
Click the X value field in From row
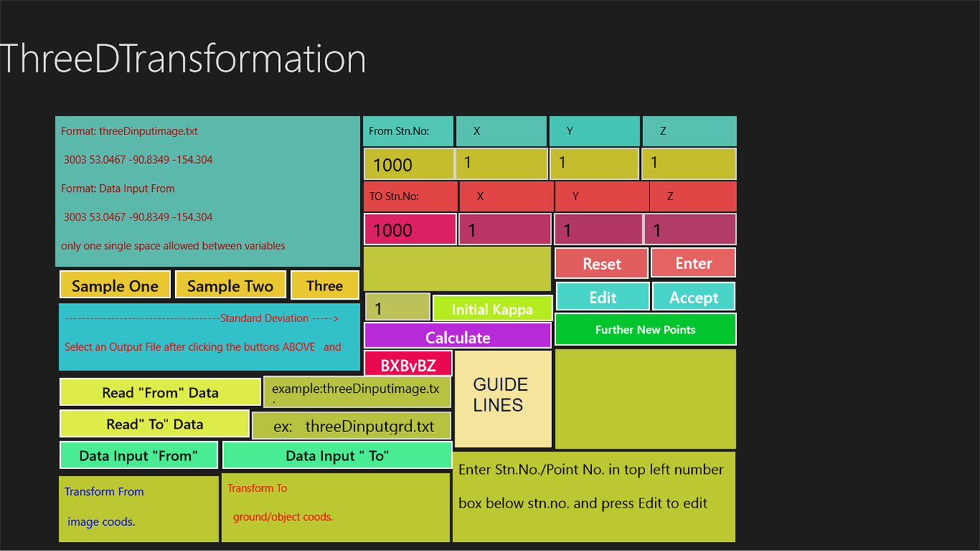point(501,163)
